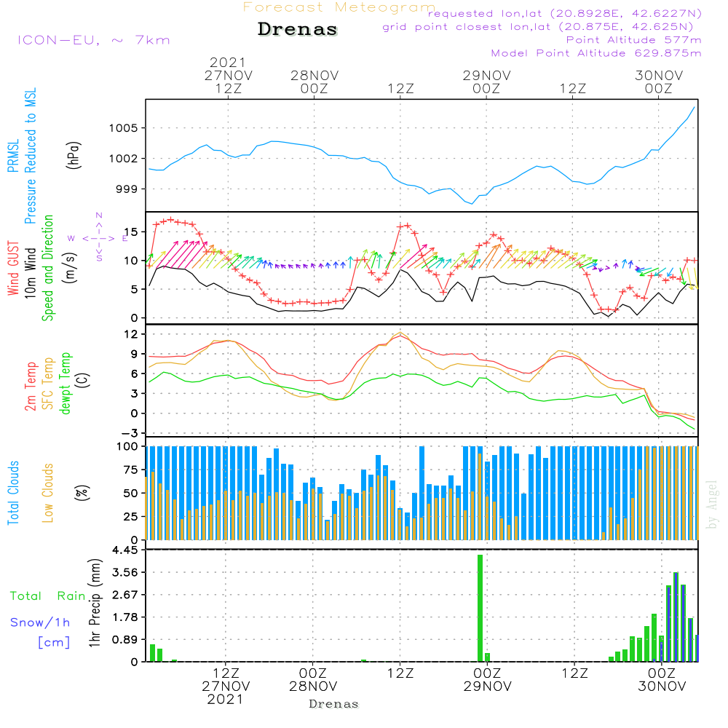Click the 'Low Clouds' orange legend label
728x728 pixels.
click(x=48, y=493)
